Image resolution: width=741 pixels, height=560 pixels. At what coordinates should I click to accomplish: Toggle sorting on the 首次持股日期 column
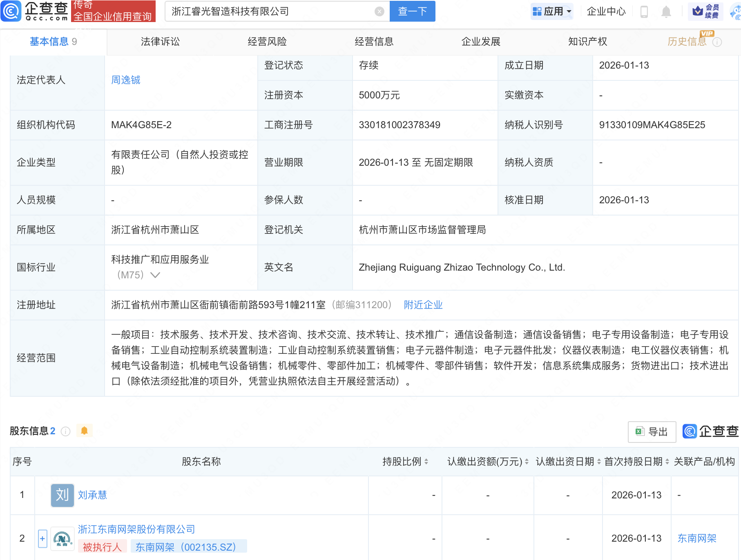pos(667,462)
